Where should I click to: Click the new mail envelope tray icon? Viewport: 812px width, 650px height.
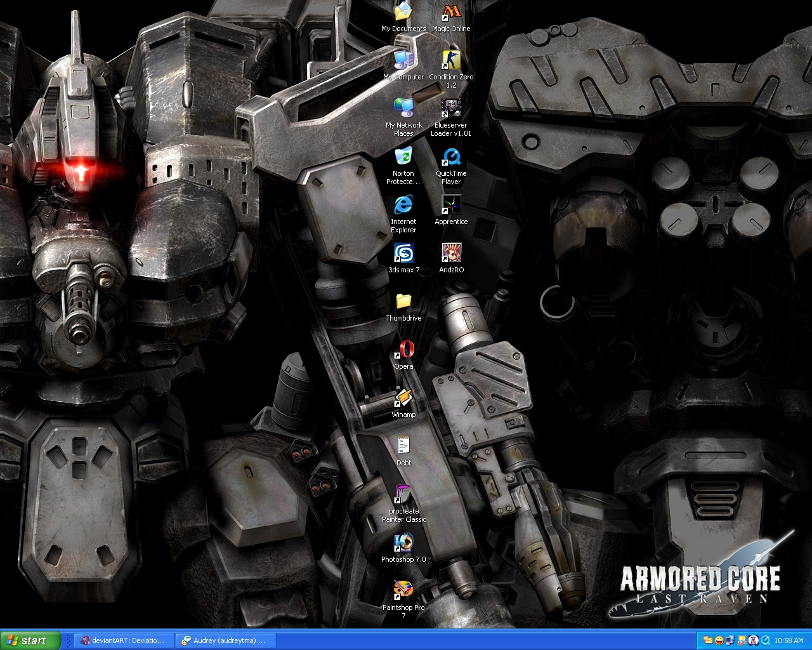pos(707,640)
